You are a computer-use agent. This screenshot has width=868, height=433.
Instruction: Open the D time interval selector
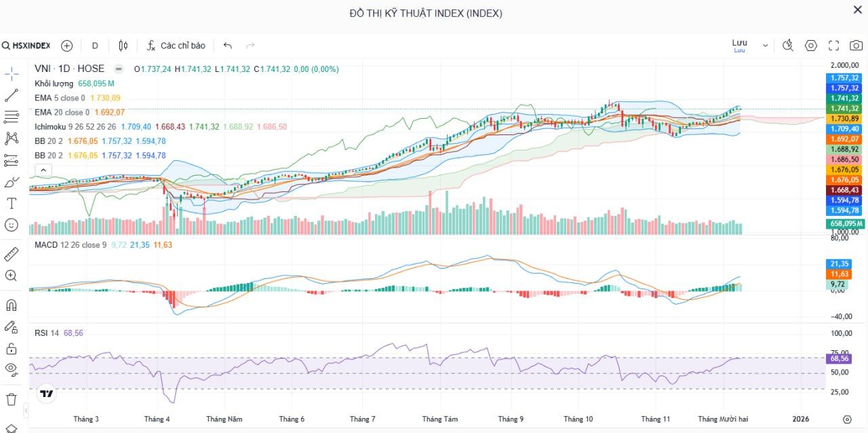[95, 45]
